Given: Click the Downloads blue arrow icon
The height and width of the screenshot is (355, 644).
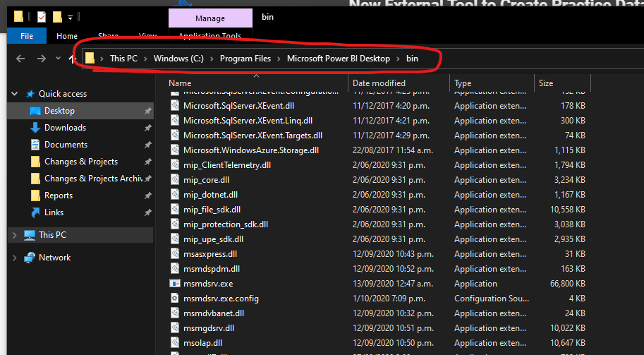Looking at the screenshot, I should coord(35,127).
